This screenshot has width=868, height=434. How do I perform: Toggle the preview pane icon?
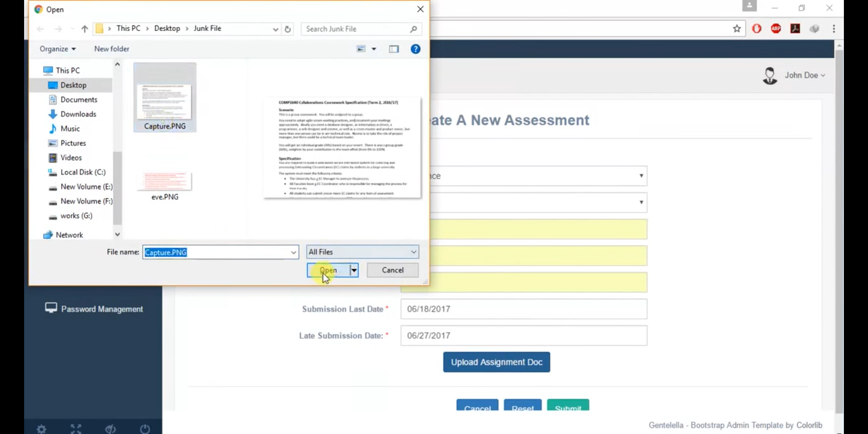click(x=393, y=49)
